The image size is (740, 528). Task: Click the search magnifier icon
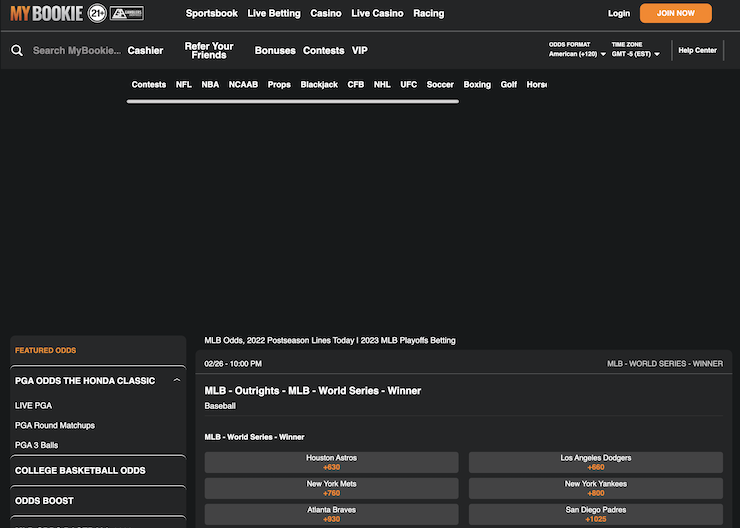[x=17, y=50]
